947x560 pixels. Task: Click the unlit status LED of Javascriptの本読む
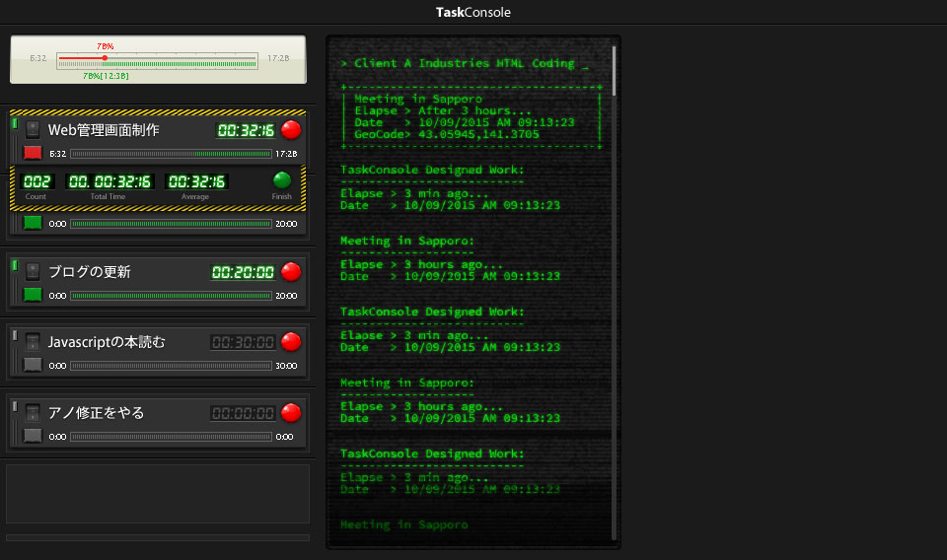point(15,336)
